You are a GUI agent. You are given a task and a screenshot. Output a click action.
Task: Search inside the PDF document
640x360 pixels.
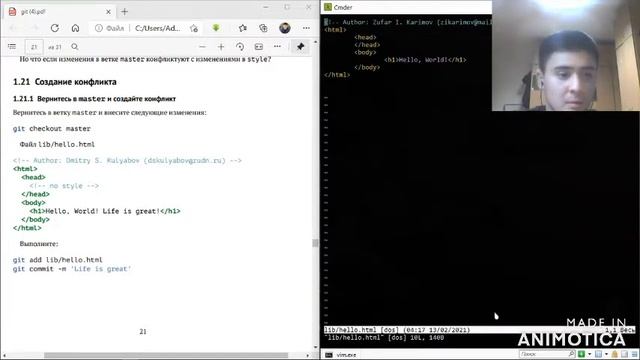click(x=75, y=47)
